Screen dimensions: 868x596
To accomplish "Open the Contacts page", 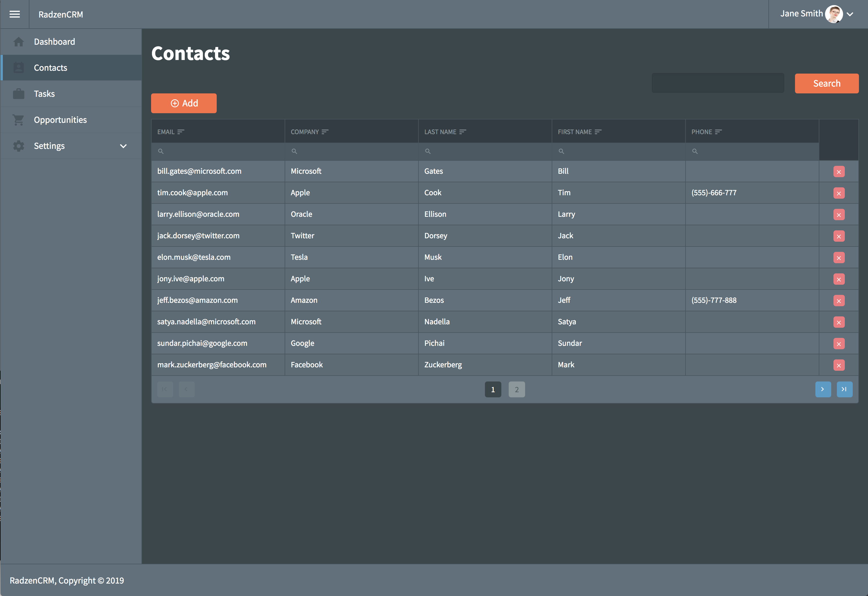I will [x=71, y=68].
